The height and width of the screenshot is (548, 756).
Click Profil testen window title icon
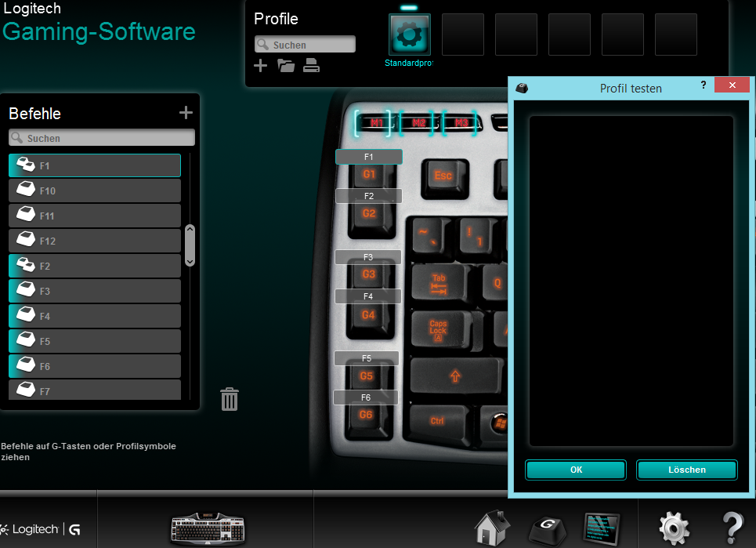pyautogui.click(x=522, y=88)
